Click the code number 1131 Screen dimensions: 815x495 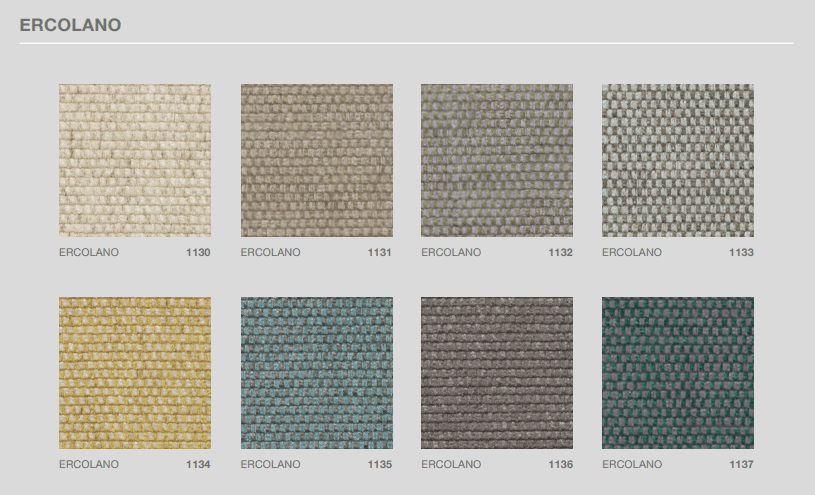[379, 253]
